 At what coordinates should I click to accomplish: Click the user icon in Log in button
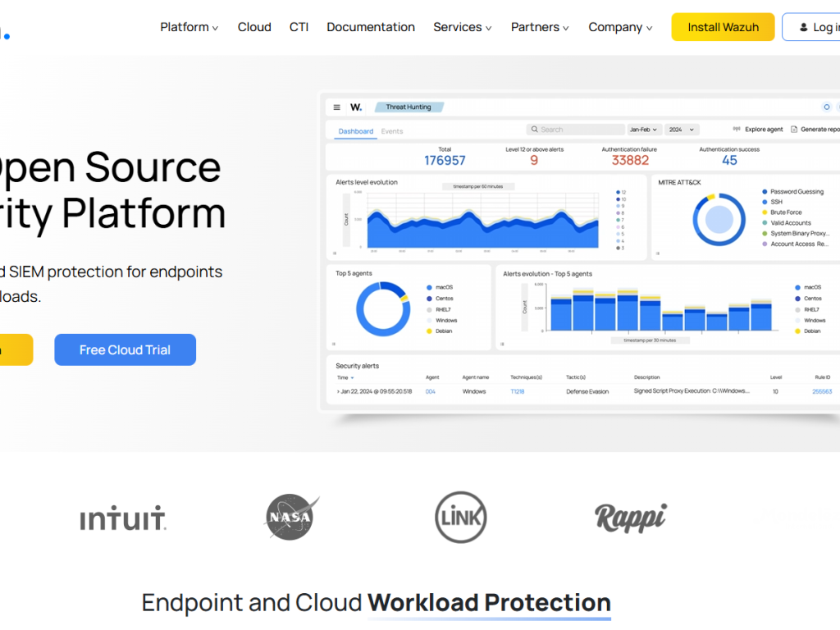click(x=804, y=27)
